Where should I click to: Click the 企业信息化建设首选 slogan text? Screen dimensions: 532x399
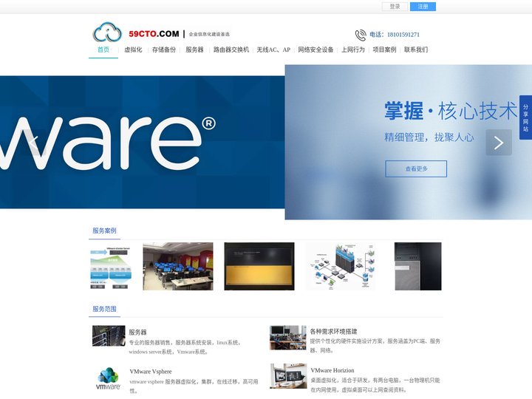pos(209,34)
